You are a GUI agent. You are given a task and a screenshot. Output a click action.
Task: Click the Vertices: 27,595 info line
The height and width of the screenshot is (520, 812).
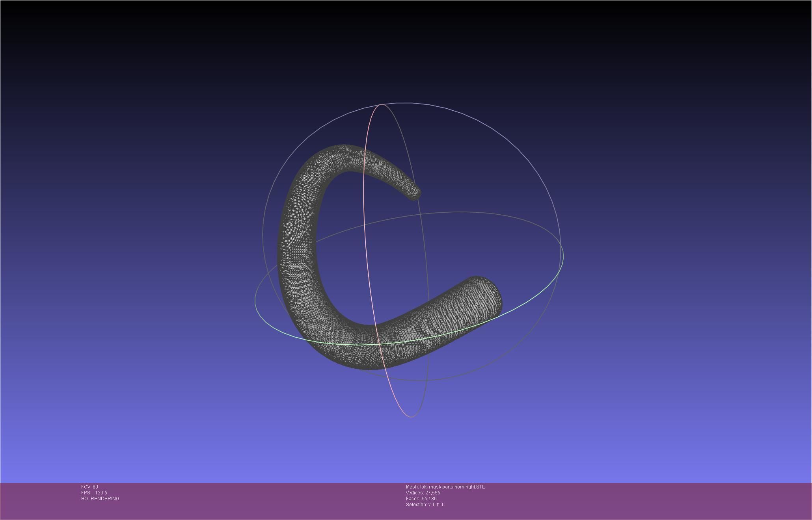tap(423, 493)
